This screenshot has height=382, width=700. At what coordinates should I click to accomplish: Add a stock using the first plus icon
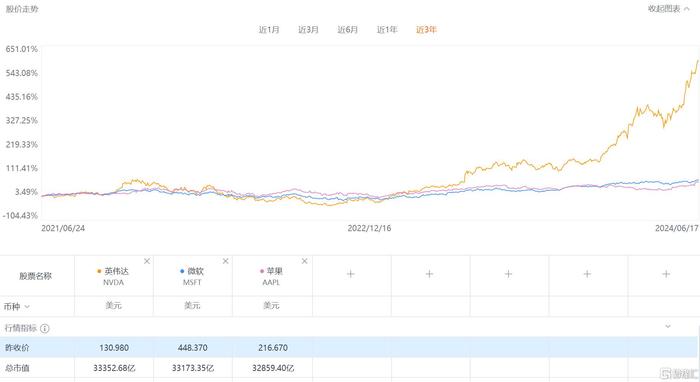coord(351,274)
